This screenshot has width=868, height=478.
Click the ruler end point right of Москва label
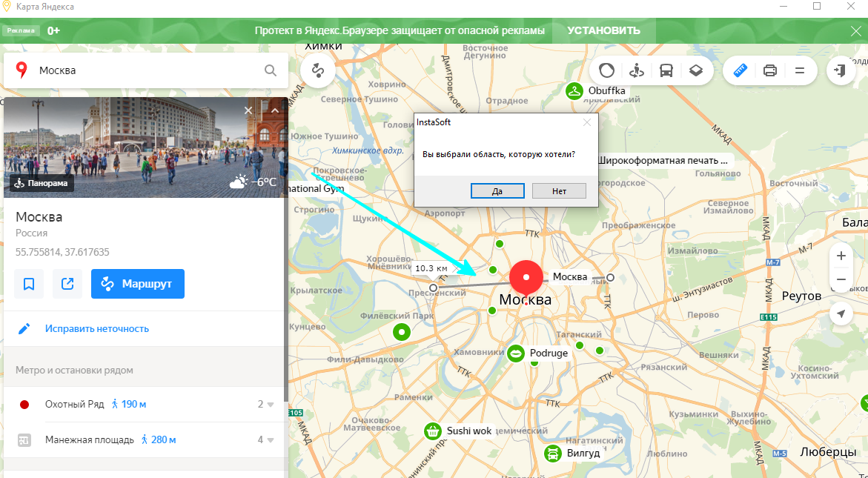point(610,277)
